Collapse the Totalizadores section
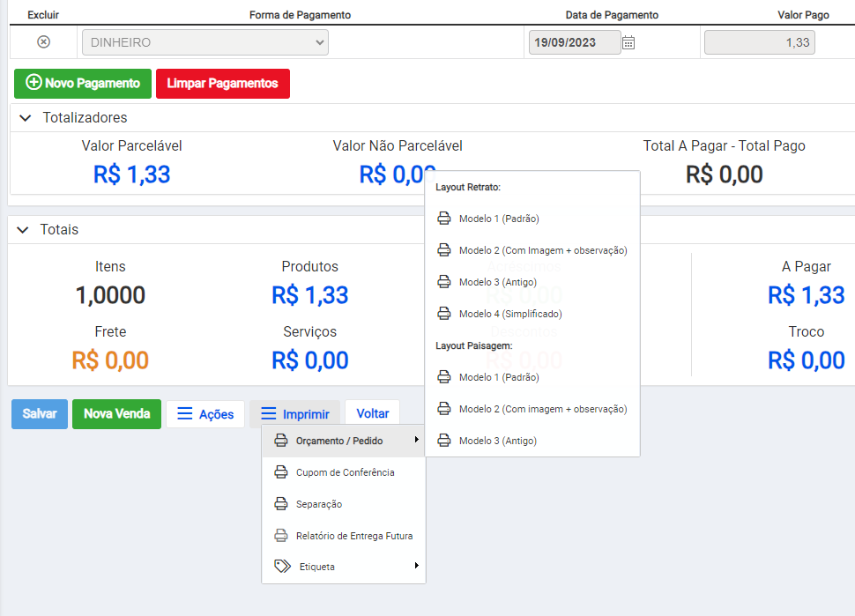The image size is (855, 616). coord(25,118)
